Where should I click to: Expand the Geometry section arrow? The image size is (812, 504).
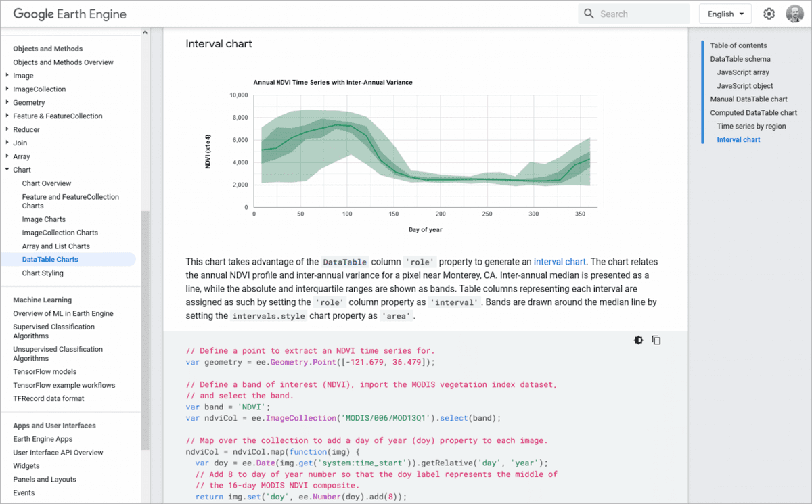click(7, 103)
